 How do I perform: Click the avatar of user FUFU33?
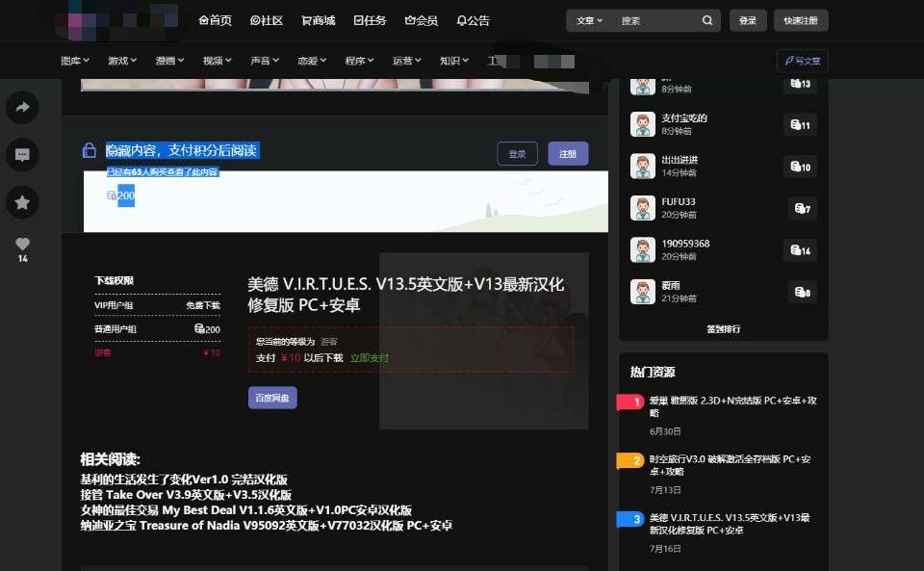pos(643,208)
